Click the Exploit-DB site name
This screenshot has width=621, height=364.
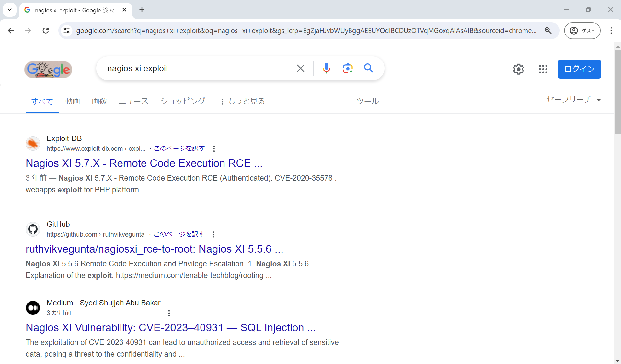[x=64, y=138]
